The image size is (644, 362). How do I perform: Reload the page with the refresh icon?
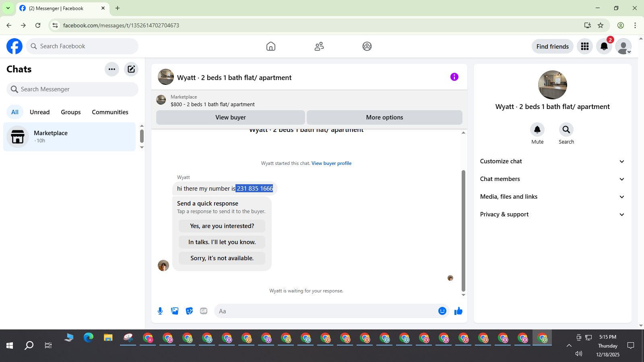[x=38, y=25]
